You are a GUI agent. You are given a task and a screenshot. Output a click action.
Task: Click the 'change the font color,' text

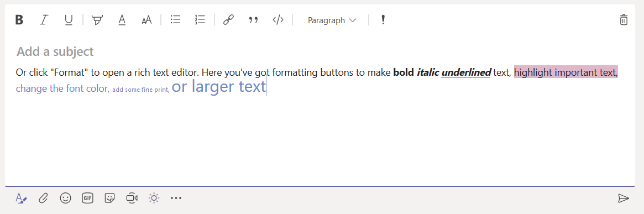(63, 88)
